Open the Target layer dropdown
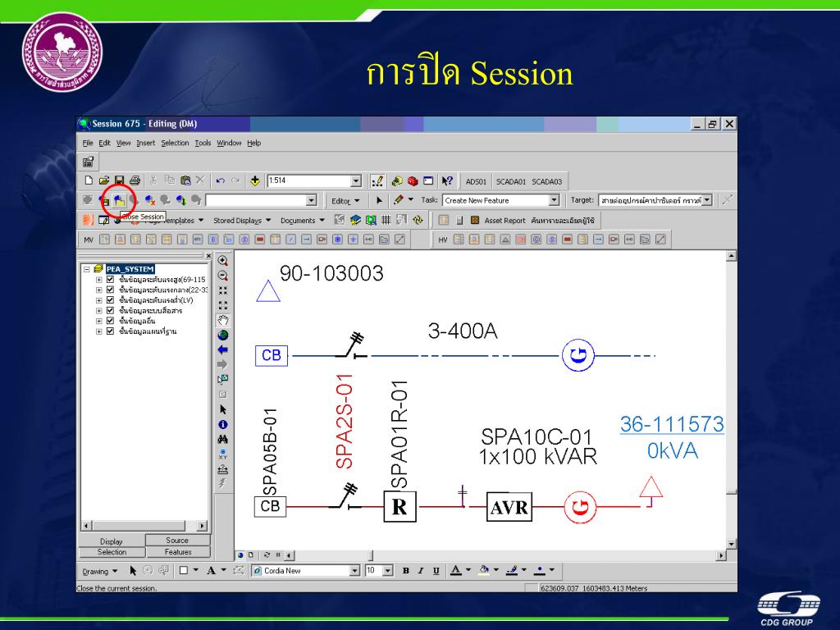This screenshot has width=840, height=630. [x=707, y=200]
